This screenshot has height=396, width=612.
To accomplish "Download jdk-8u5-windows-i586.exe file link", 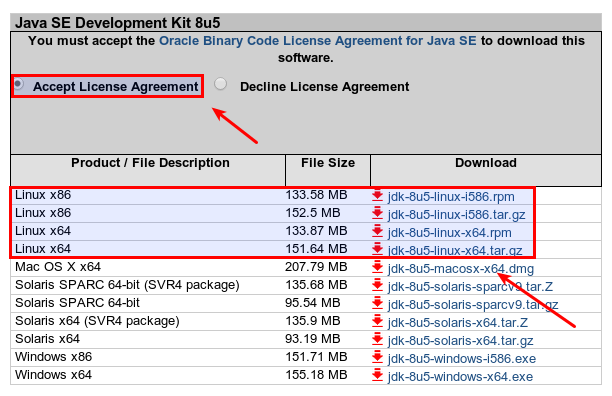I will [462, 359].
